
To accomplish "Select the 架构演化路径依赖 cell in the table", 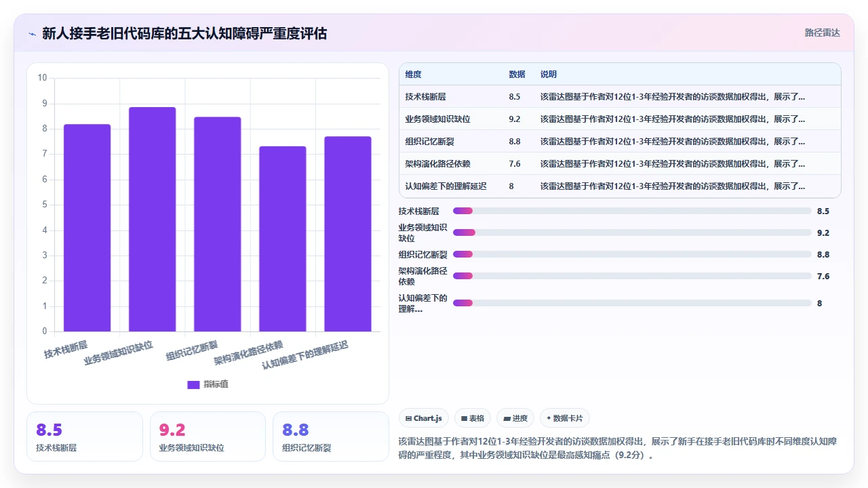I will click(437, 164).
